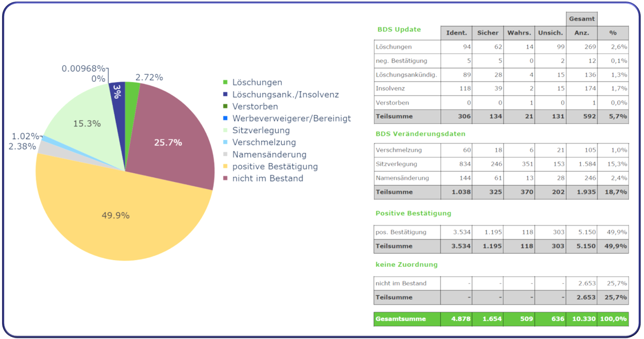
Task: Click the Unsich. column header
Action: pos(550,33)
